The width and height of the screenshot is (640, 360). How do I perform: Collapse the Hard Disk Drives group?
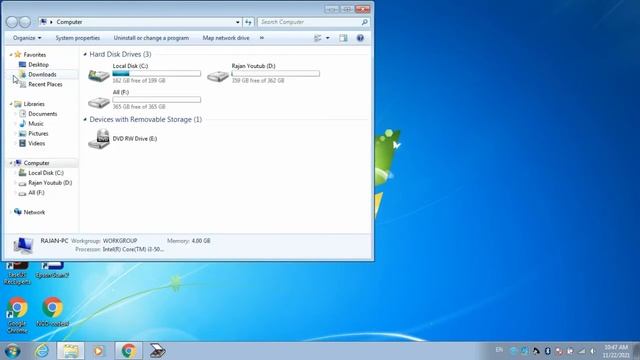[85, 54]
